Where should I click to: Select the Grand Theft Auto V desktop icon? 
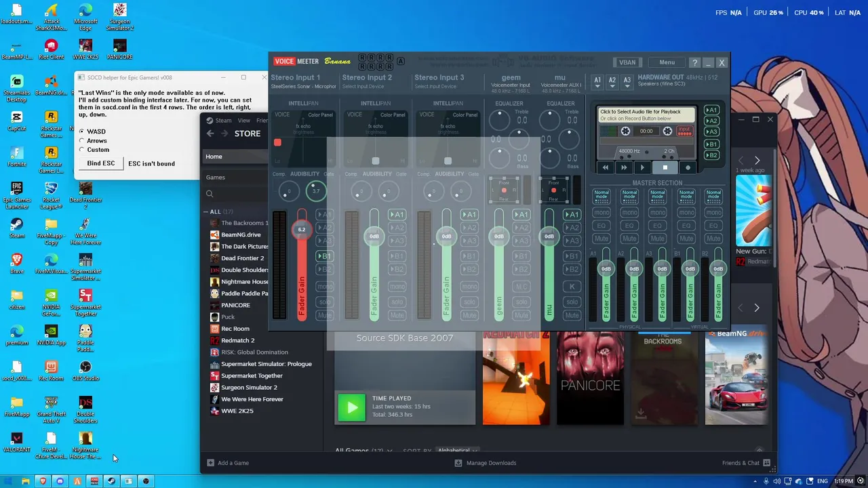(51, 409)
